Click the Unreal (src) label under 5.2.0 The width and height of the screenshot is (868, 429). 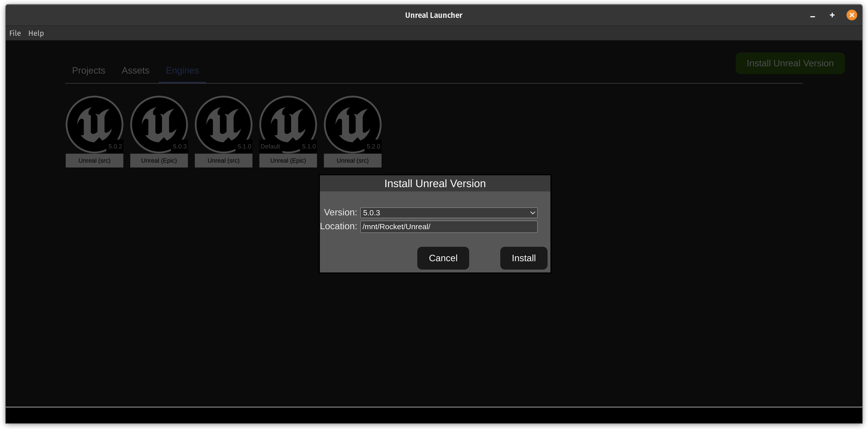pos(352,160)
